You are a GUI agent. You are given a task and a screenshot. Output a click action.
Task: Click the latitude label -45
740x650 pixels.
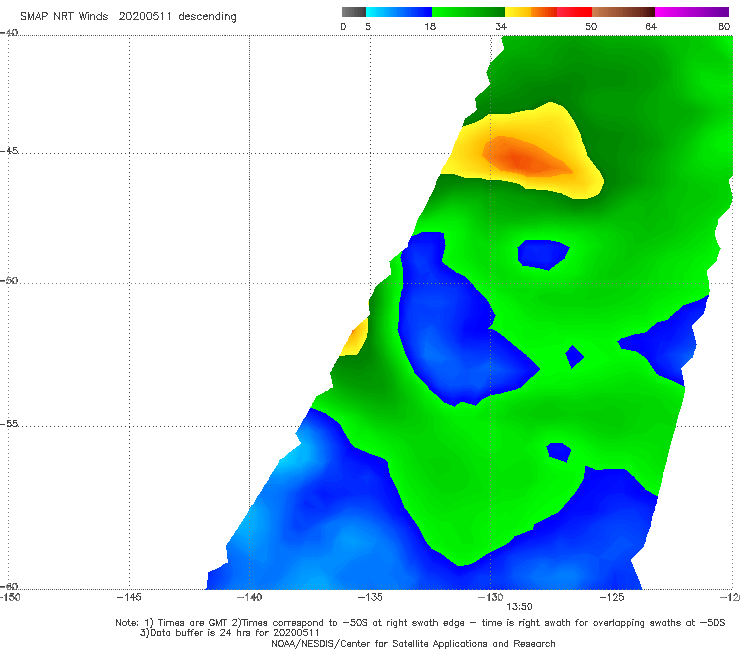click(9, 151)
